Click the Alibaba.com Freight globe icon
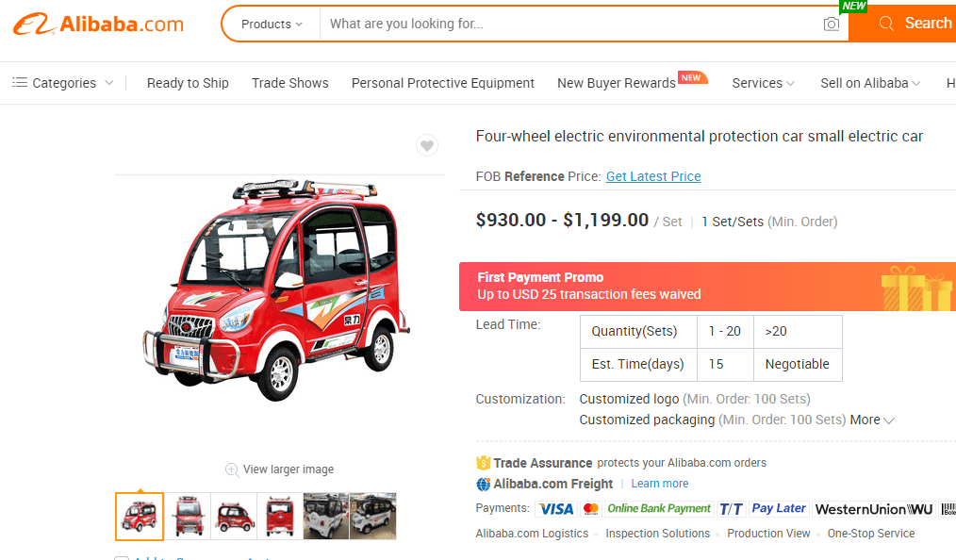Screen dimensions: 956x560 484,484
